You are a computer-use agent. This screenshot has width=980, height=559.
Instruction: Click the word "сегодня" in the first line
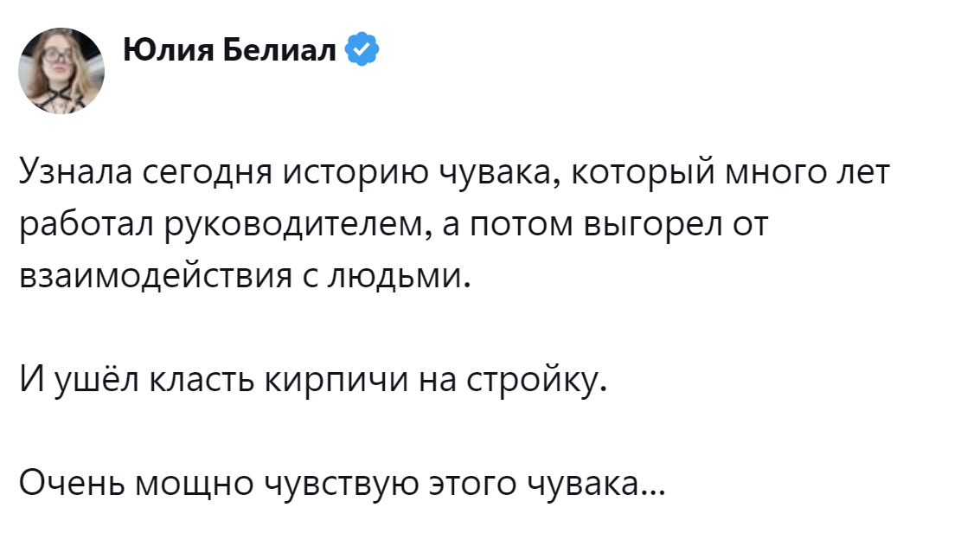pyautogui.click(x=202, y=172)
